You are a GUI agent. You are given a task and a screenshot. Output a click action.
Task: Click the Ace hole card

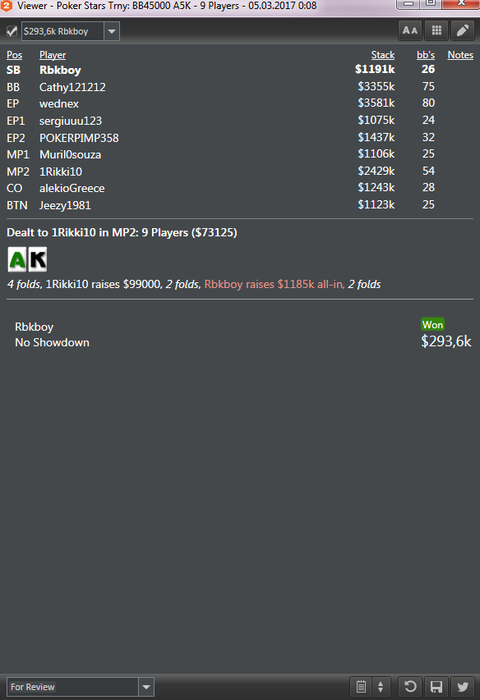coord(17,259)
